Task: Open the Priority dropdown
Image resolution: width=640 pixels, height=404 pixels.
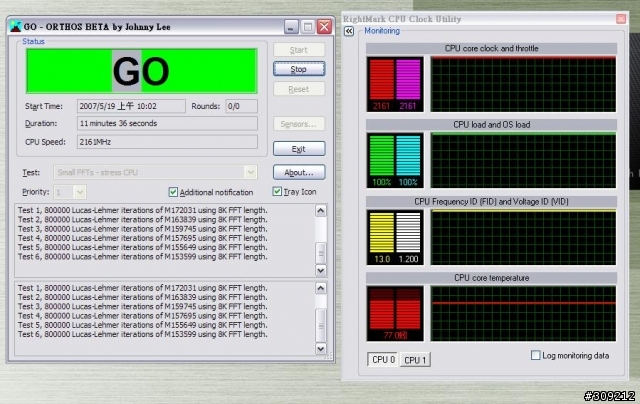Action: pyautogui.click(x=80, y=192)
